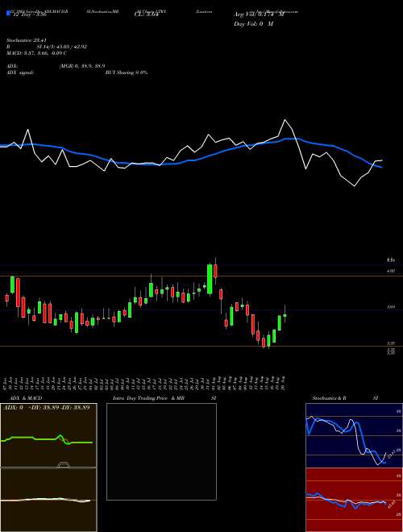Image resolution: width=403 pixels, height=532 pixels.
Task: Click the tallest green candlestick
Action: tap(210, 279)
